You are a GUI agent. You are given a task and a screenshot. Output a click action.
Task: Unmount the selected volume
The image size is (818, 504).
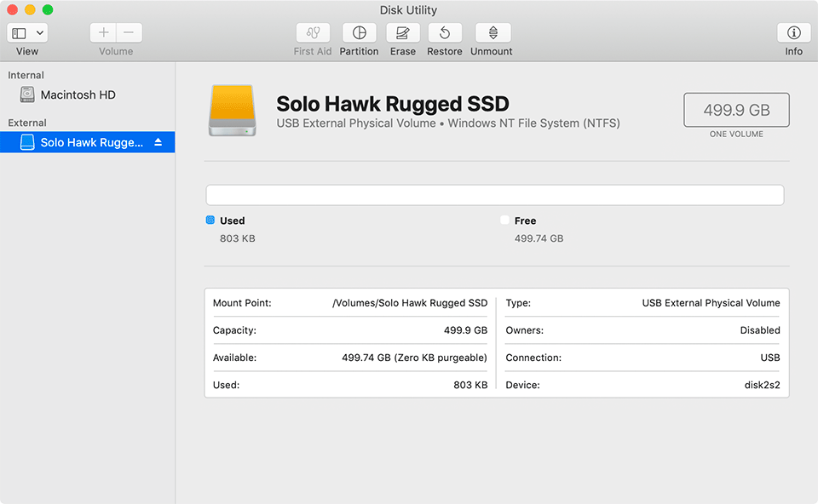click(493, 33)
